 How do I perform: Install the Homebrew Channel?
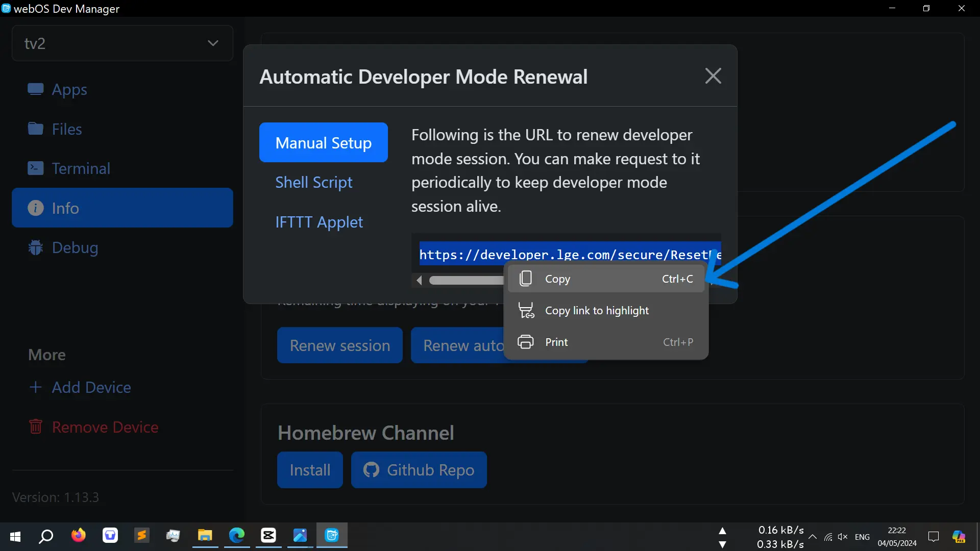[x=310, y=469]
